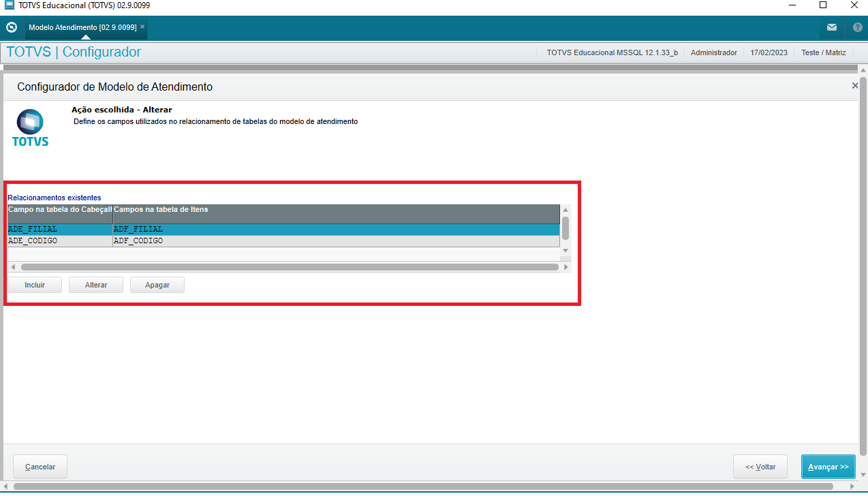Click the Alterar button
868x496 pixels.
96,285
